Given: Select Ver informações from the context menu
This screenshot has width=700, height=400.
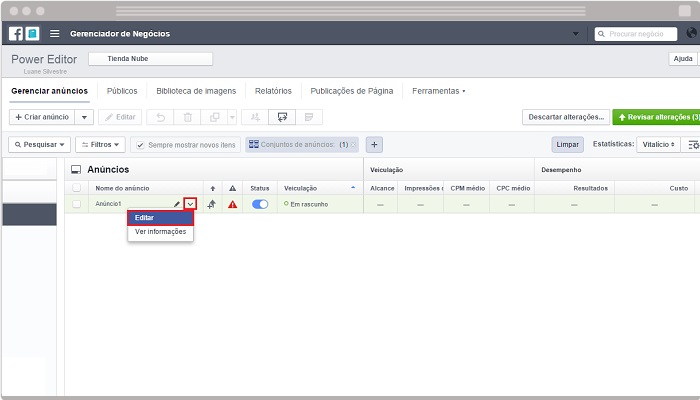Looking at the screenshot, I should click(x=160, y=232).
